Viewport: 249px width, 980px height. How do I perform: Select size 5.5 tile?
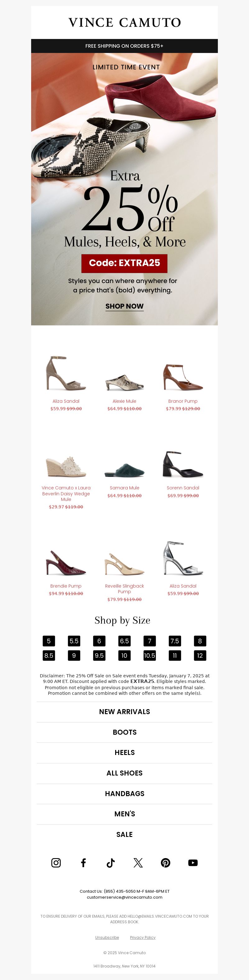pos(74,641)
